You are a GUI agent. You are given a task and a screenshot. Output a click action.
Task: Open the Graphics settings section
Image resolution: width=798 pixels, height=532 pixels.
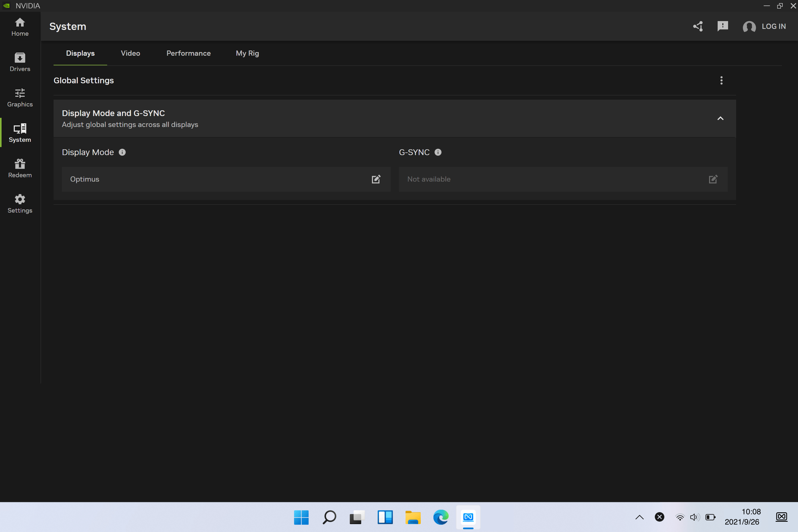tap(20, 98)
